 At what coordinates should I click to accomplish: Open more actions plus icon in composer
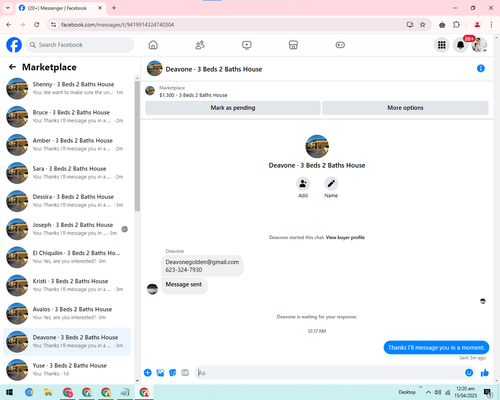[x=148, y=373]
